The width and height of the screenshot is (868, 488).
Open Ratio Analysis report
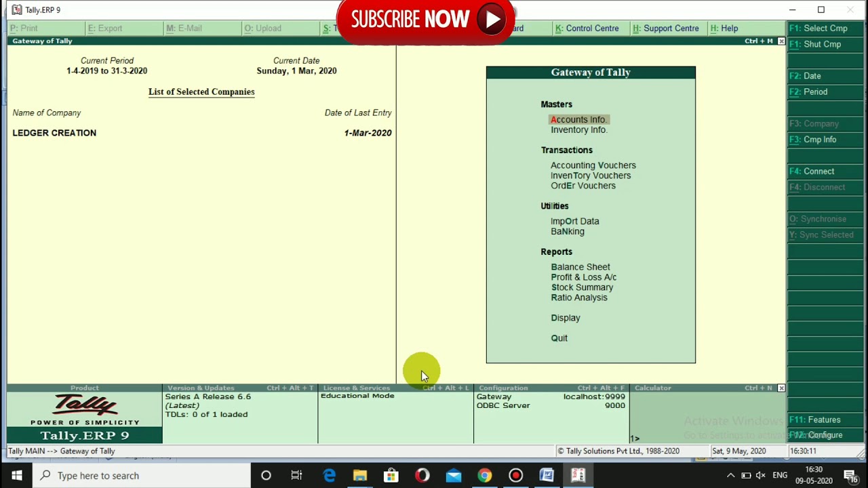coord(579,298)
